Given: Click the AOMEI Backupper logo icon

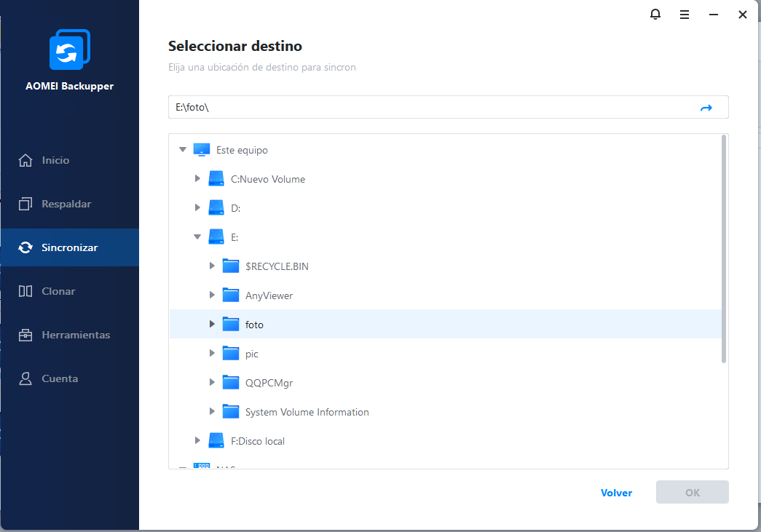Looking at the screenshot, I should point(70,49).
